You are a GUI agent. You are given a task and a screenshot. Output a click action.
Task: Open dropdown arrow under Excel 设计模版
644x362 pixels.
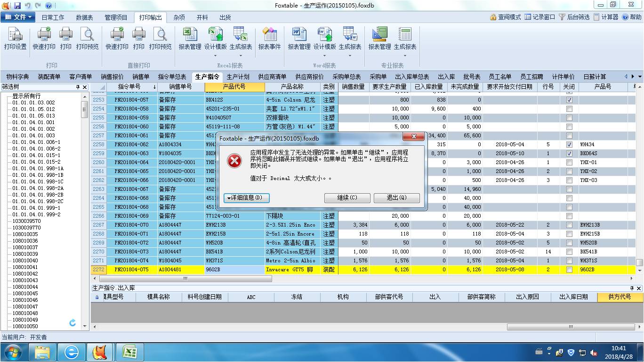coord(216,55)
